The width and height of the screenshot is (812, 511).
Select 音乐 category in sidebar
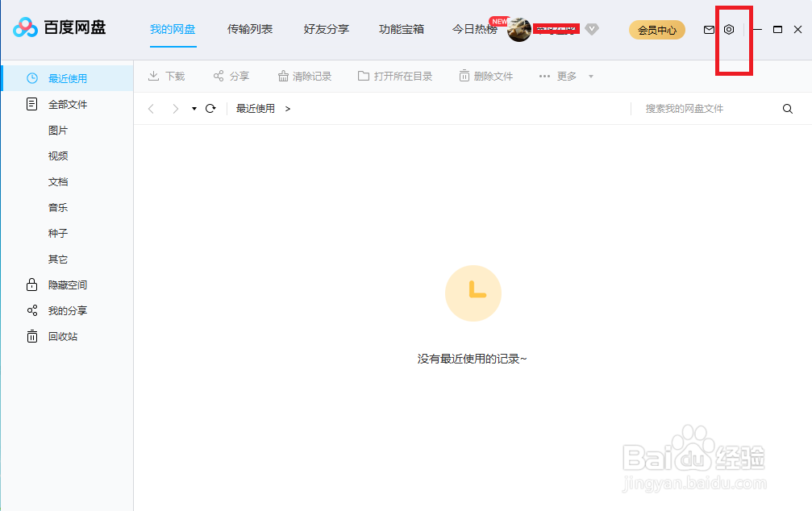tap(58, 208)
